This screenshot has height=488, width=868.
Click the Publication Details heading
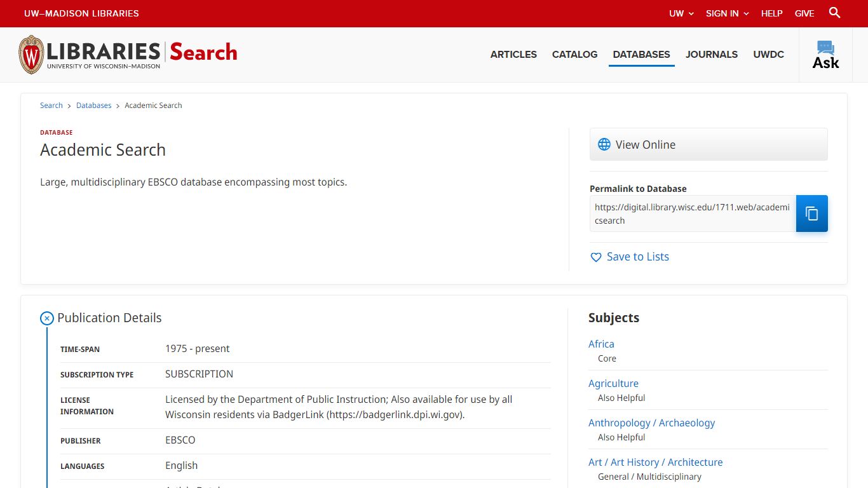[109, 318]
